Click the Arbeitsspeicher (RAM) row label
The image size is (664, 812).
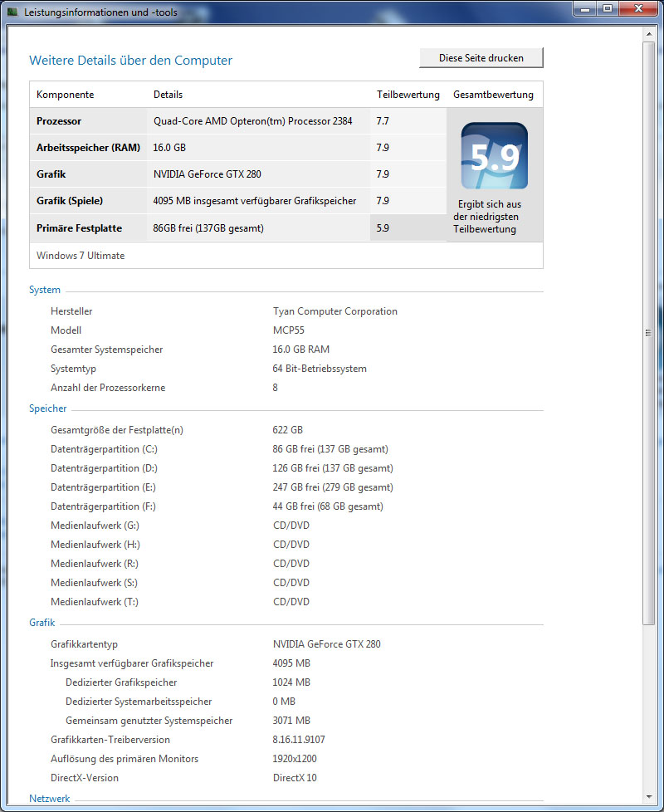(88, 148)
